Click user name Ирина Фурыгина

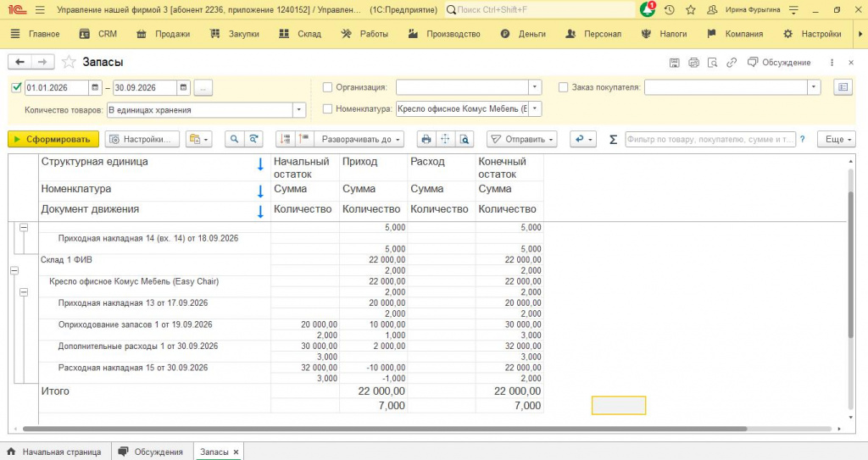click(753, 9)
